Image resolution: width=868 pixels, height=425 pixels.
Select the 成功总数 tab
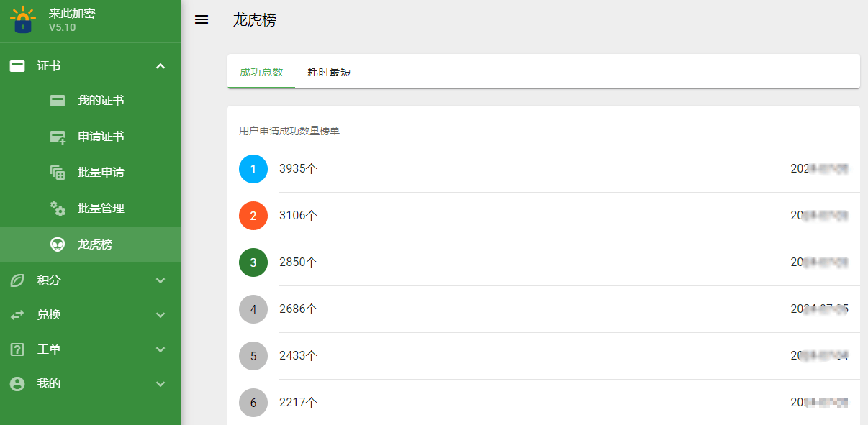[261, 72]
